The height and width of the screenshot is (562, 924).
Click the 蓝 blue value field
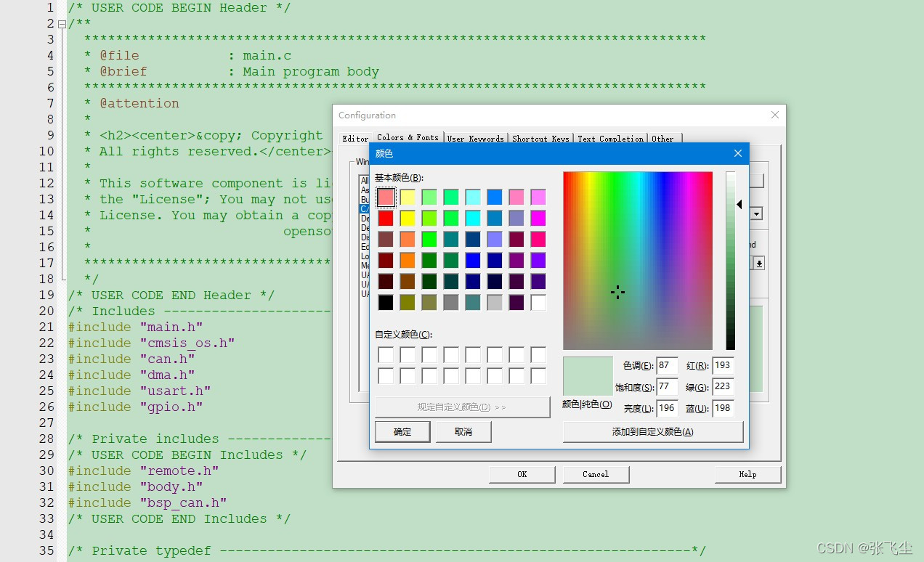pos(723,408)
